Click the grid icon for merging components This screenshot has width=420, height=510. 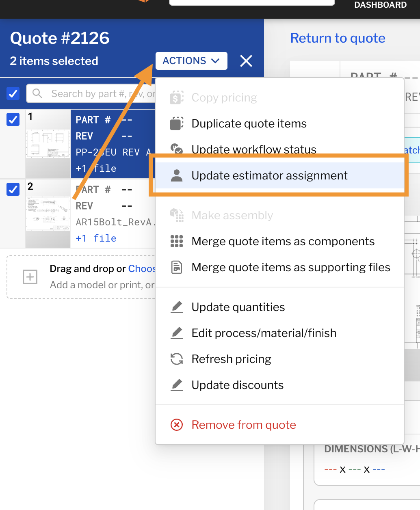coord(177,241)
